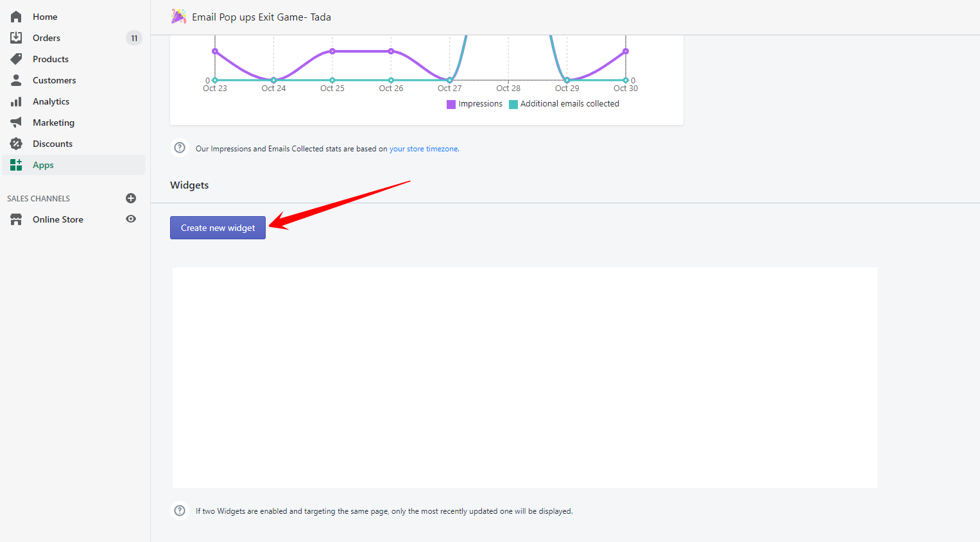Select Oct 26 impressions data point
The width and height of the screenshot is (980, 542).
pos(391,51)
